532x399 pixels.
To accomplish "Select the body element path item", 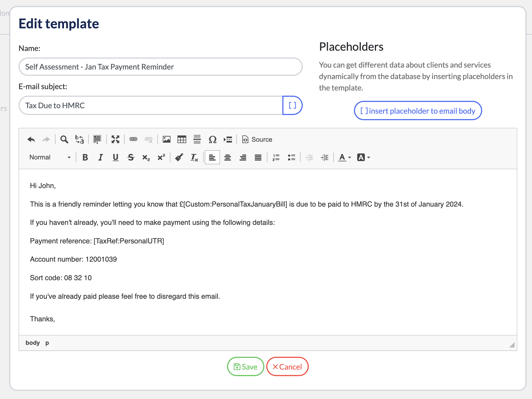I will click(x=33, y=343).
